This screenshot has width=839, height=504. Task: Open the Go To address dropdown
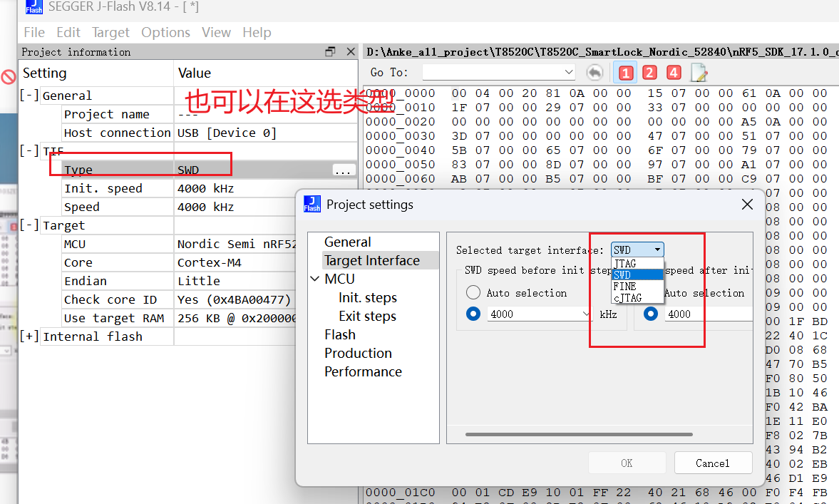(x=569, y=72)
